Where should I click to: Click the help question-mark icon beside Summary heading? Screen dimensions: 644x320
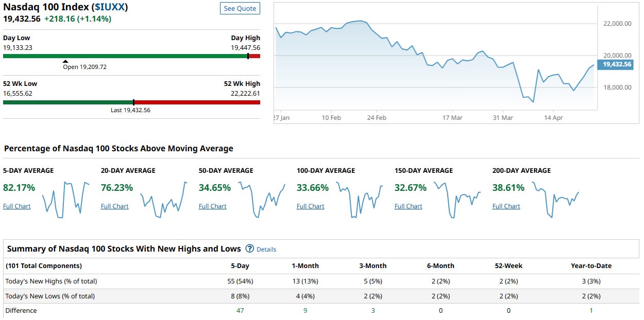coord(250,248)
